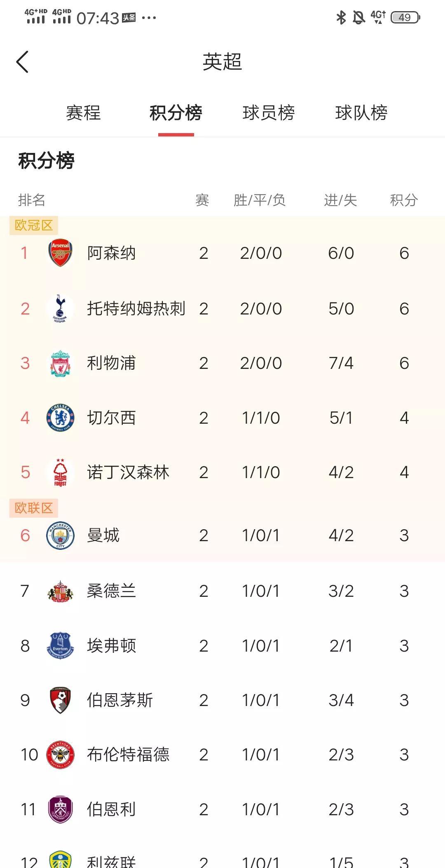
Task: Tap the Everton club crest
Action: click(60, 645)
